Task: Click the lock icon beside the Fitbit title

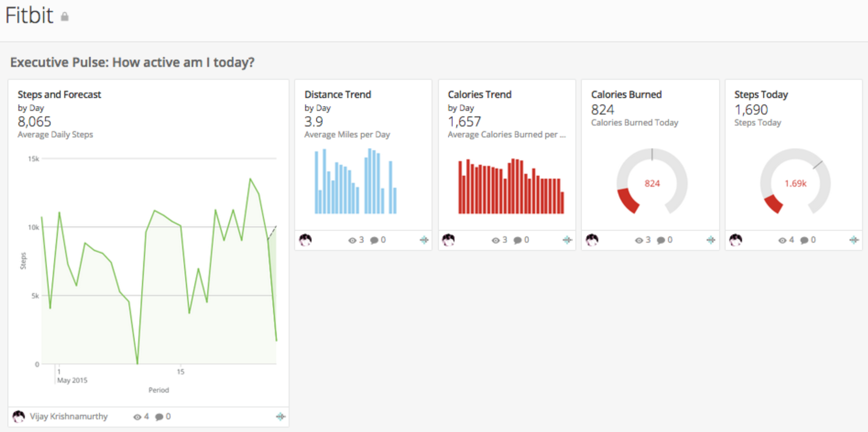Action: pyautogui.click(x=64, y=17)
